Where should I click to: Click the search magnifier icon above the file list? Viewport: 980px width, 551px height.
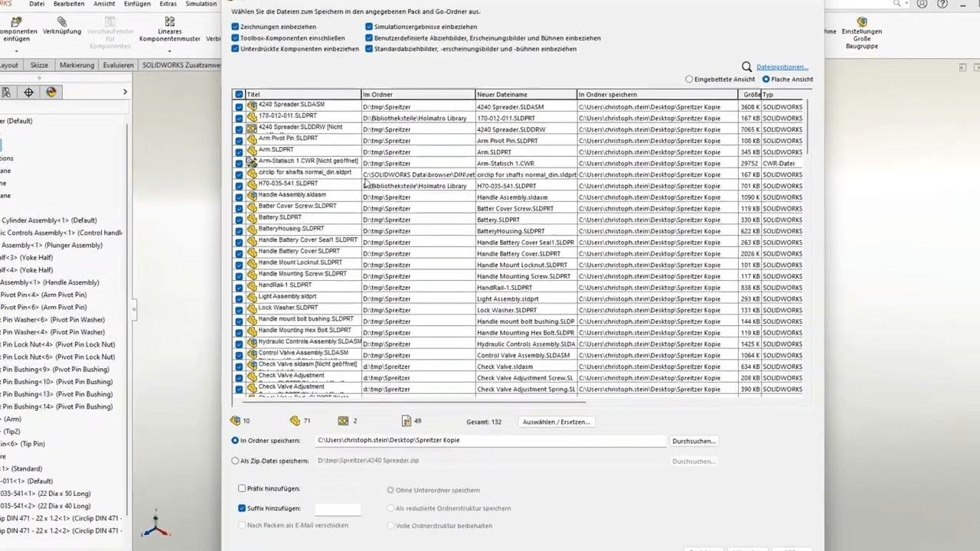coord(746,67)
